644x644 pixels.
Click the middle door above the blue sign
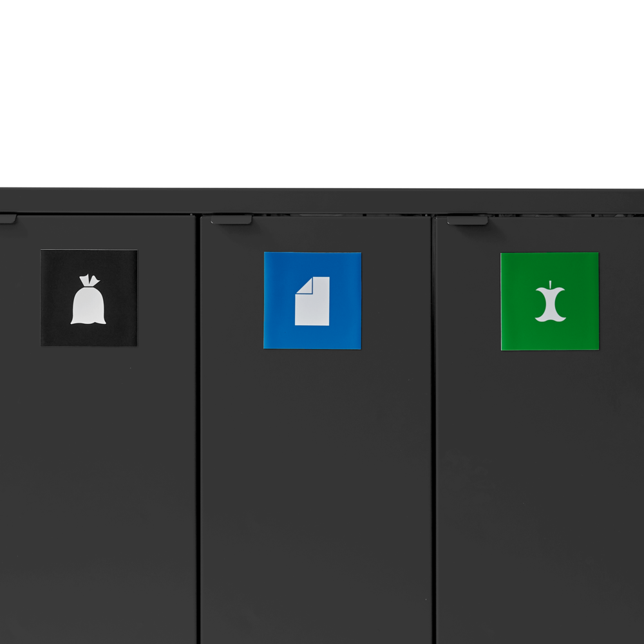312,238
